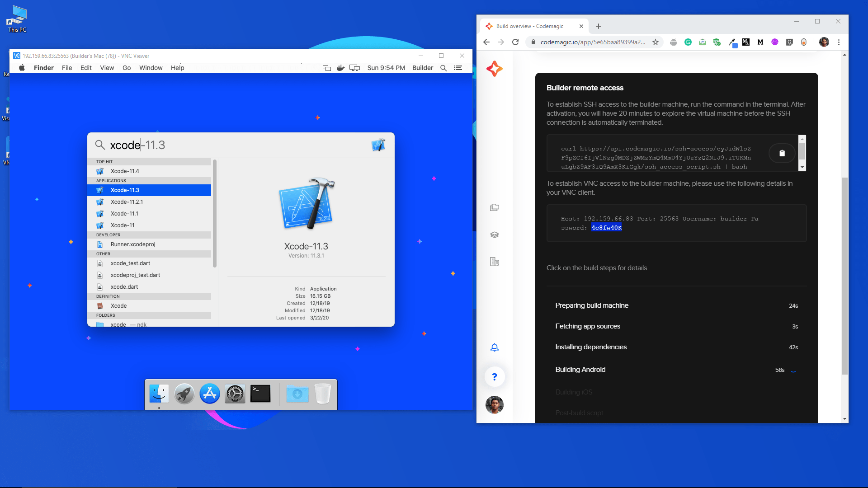
Task: Click the Codemagic logo in sidebar
Action: [x=495, y=69]
